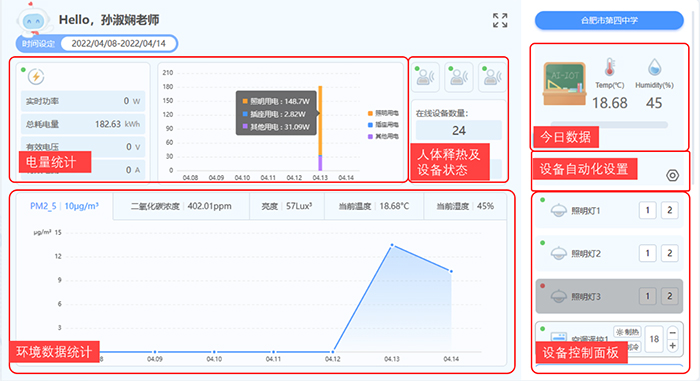Click the 04.13 peak point on PM2.5 chart
Screen dimensions: 700x381
[x=392, y=245]
